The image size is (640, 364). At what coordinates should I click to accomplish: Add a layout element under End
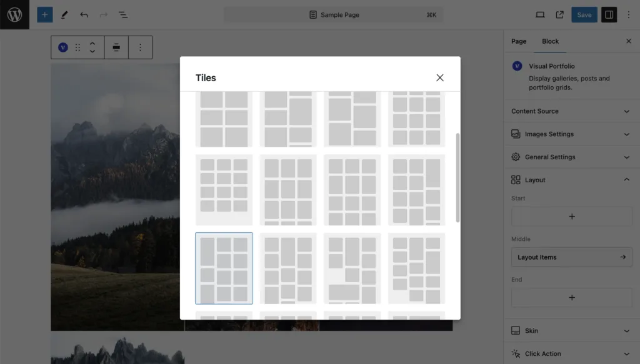(572, 298)
